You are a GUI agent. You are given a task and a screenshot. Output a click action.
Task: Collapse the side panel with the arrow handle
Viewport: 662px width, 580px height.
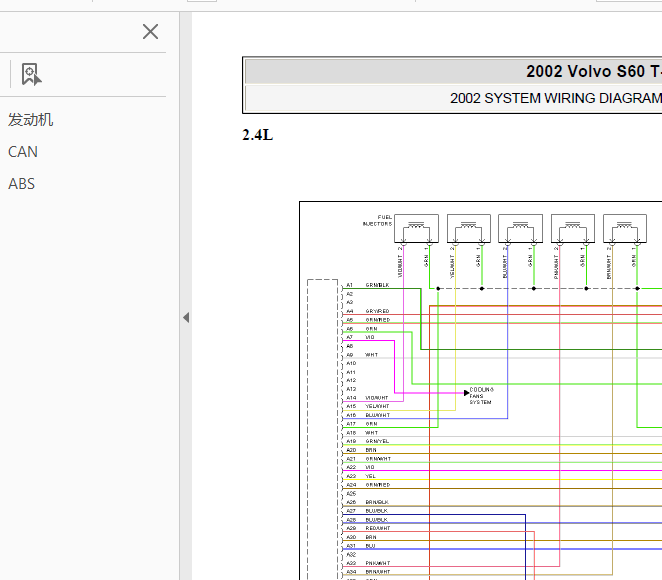186,317
